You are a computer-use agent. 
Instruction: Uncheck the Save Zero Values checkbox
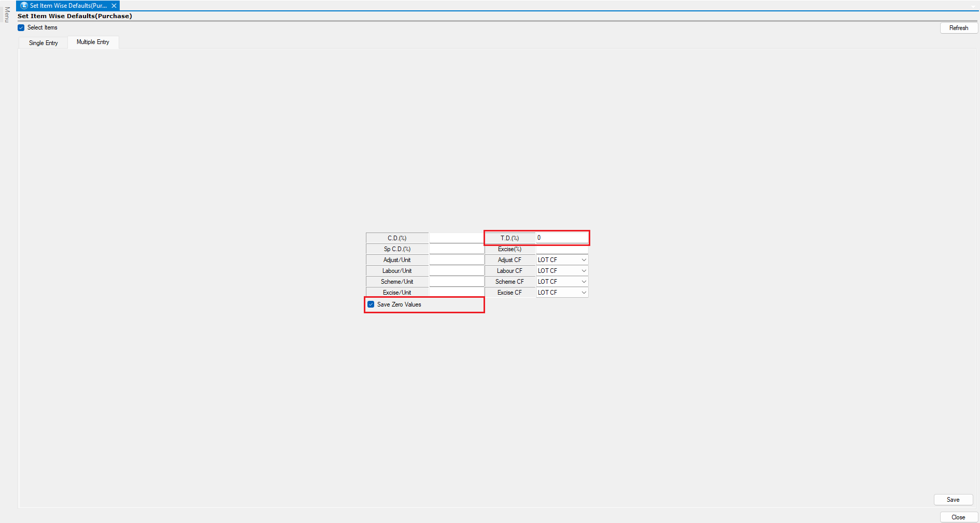tap(371, 304)
